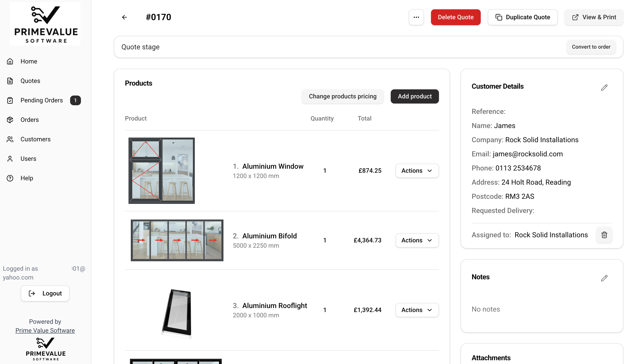
Task: Click the phone number 0113 2534678
Action: (x=518, y=168)
